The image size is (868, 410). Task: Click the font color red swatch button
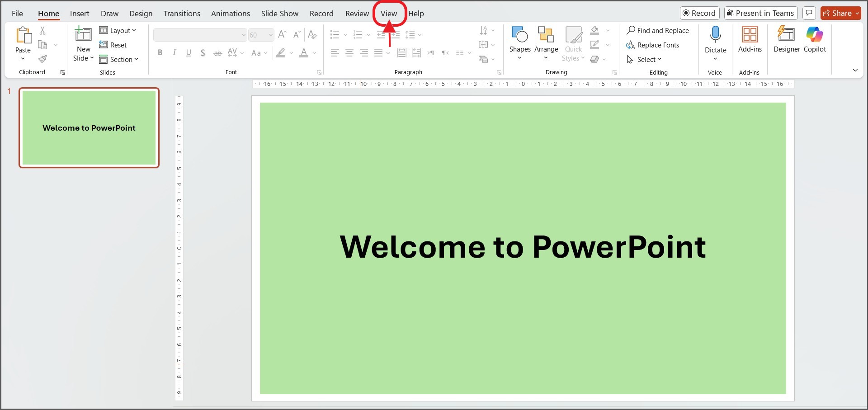304,53
